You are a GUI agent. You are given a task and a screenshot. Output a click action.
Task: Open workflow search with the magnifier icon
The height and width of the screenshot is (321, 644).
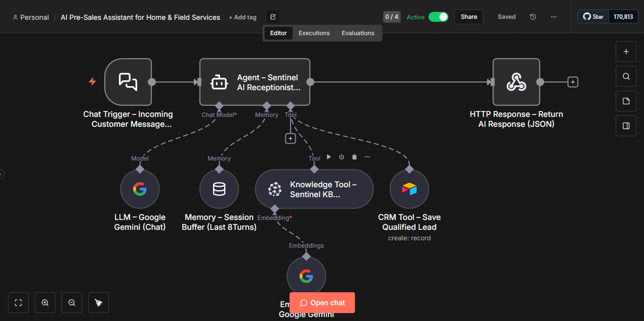pos(626,76)
